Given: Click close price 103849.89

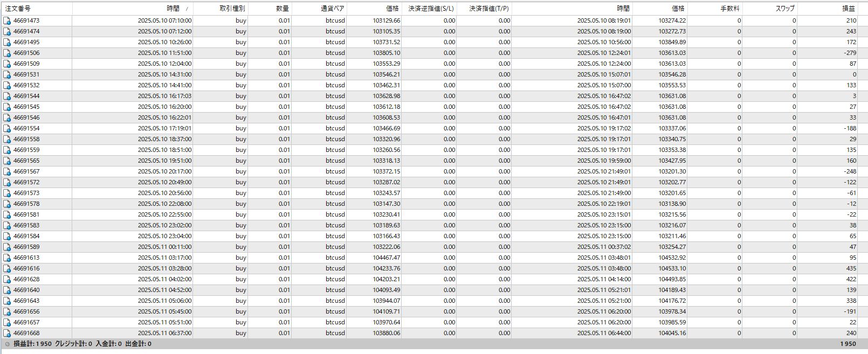Looking at the screenshot, I should coord(672,42).
